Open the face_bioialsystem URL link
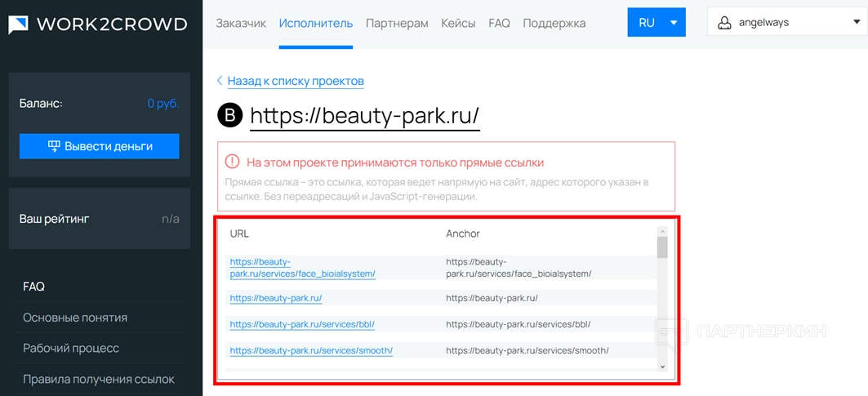Screen dimensions: 868x396 (303, 268)
